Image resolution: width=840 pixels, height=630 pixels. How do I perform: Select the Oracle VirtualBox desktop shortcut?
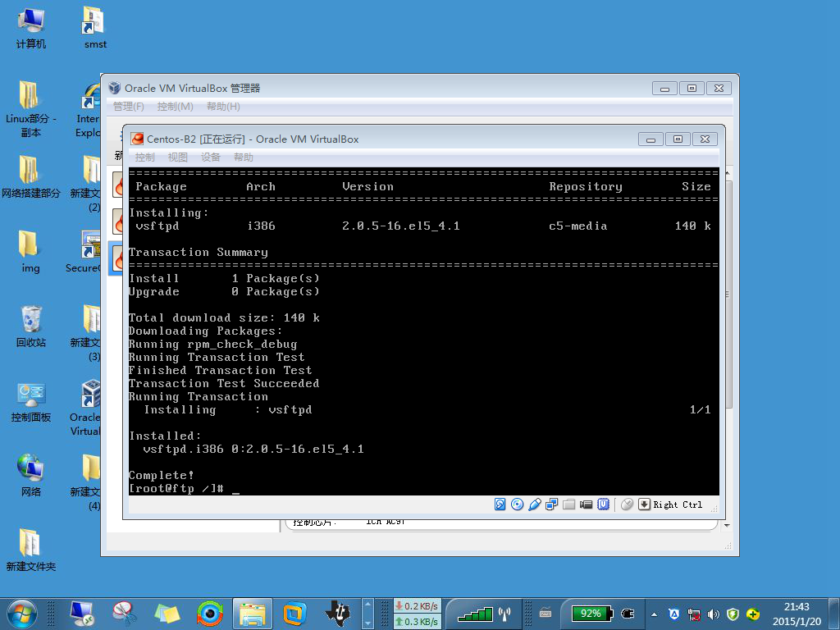(x=85, y=408)
